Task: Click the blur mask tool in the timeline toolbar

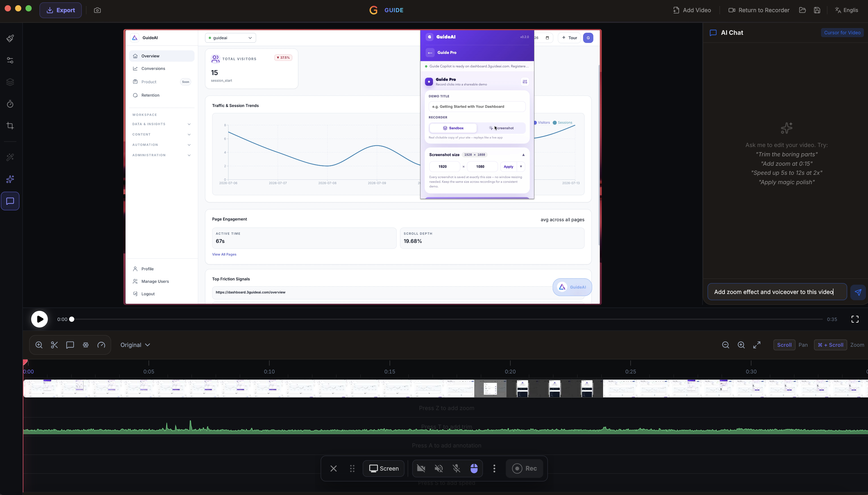Action: pos(86,345)
